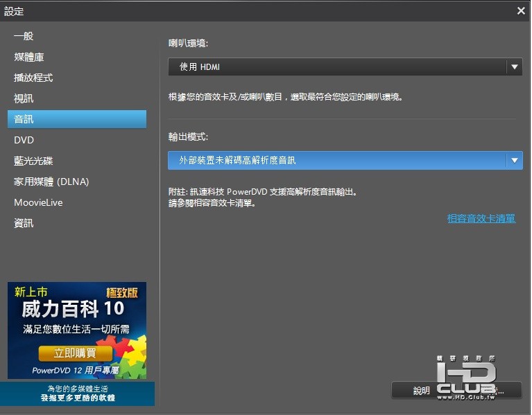Switch to 藍光光碟 settings

point(33,161)
